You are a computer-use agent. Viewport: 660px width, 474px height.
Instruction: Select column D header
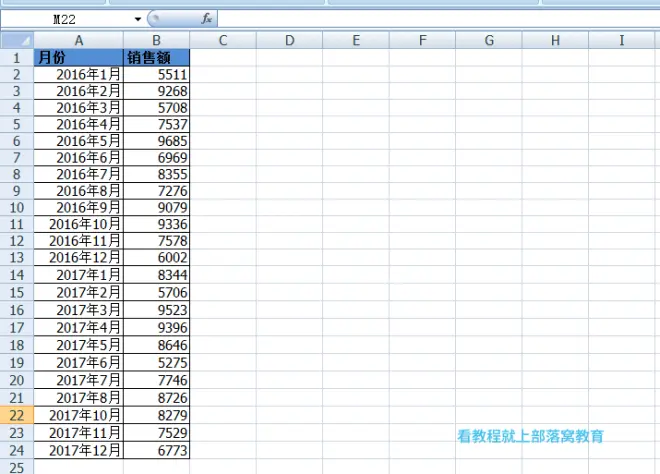(290, 40)
